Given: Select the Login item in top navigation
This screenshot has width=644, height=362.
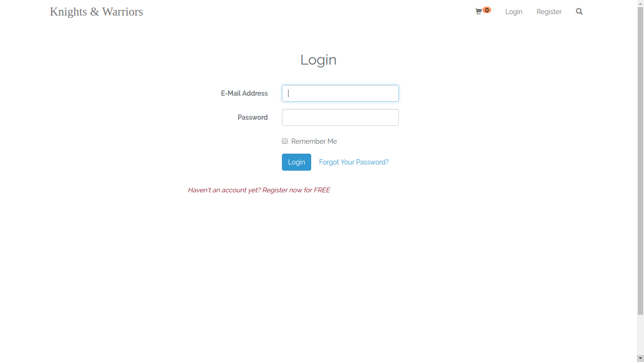Looking at the screenshot, I should tap(514, 12).
